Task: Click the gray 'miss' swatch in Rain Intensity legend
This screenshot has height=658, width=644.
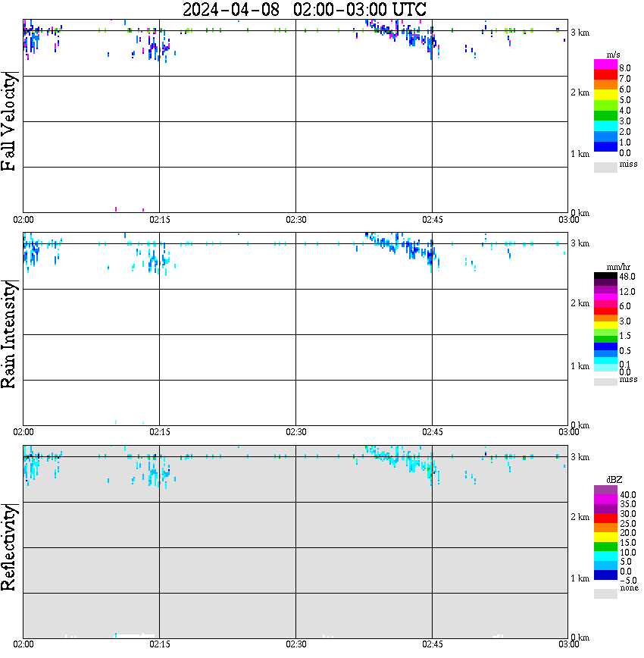Action: pos(605,382)
